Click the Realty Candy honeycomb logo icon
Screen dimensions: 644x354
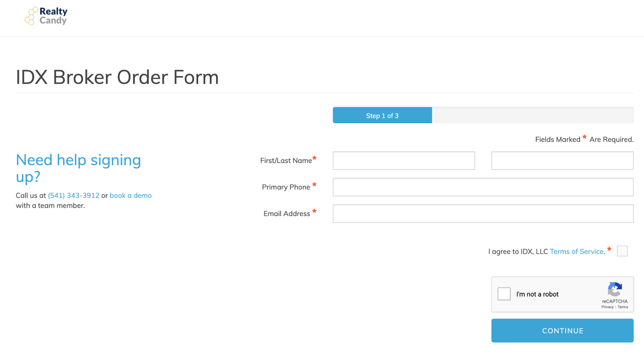(31, 16)
